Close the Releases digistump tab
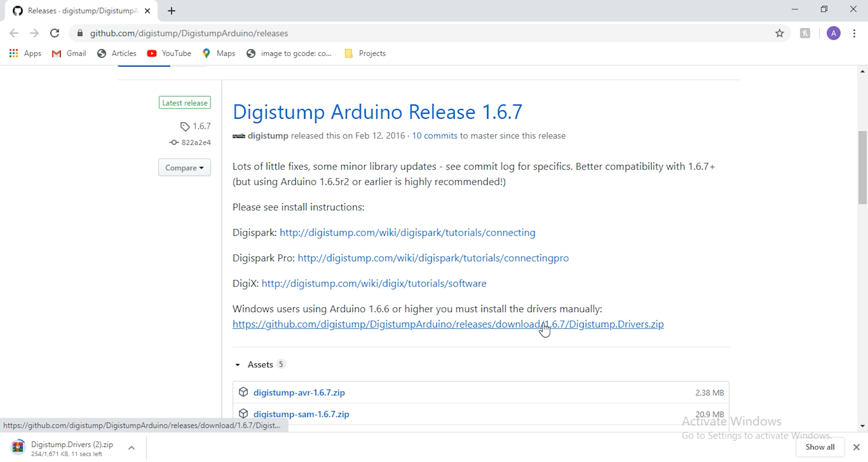The height and width of the screenshot is (462, 868). click(x=147, y=11)
